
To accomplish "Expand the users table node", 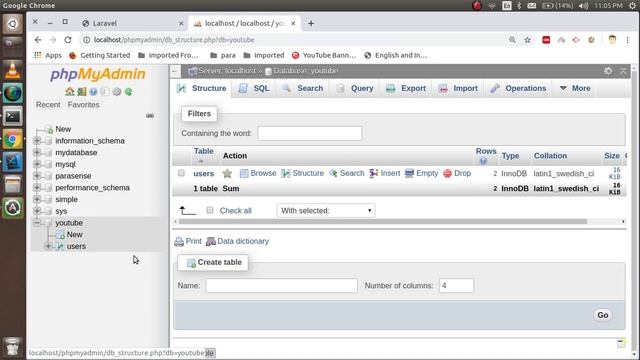I will 48,246.
